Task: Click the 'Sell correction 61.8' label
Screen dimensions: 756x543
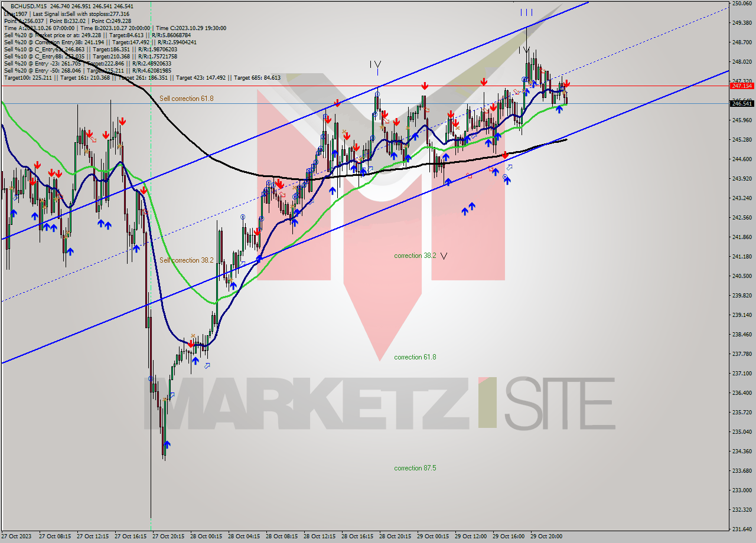Action: (186, 99)
